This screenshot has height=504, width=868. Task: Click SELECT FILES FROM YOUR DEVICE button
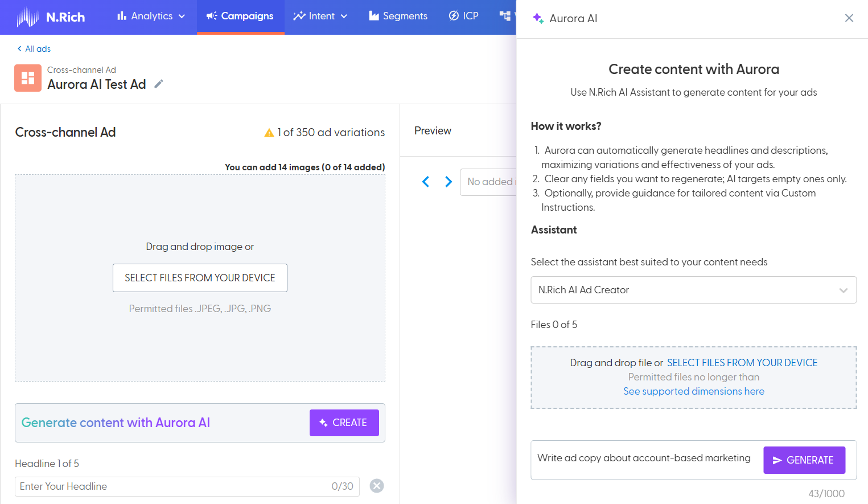pyautogui.click(x=200, y=278)
